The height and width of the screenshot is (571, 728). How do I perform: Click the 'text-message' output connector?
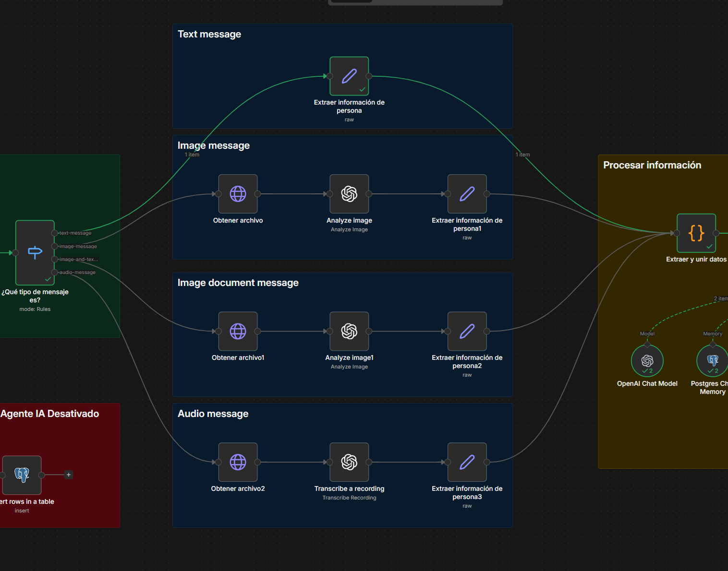tap(55, 233)
